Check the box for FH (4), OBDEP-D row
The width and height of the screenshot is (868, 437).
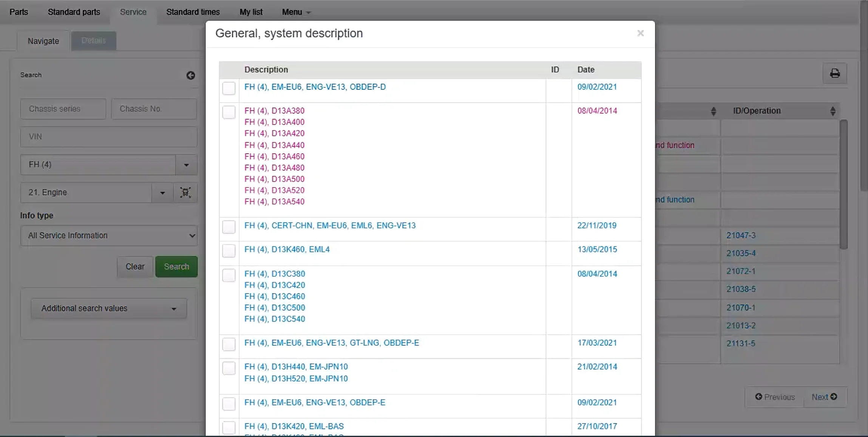(229, 88)
